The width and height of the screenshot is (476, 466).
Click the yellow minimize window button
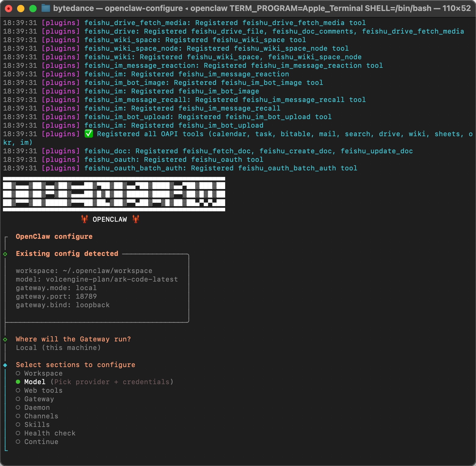coord(21,9)
